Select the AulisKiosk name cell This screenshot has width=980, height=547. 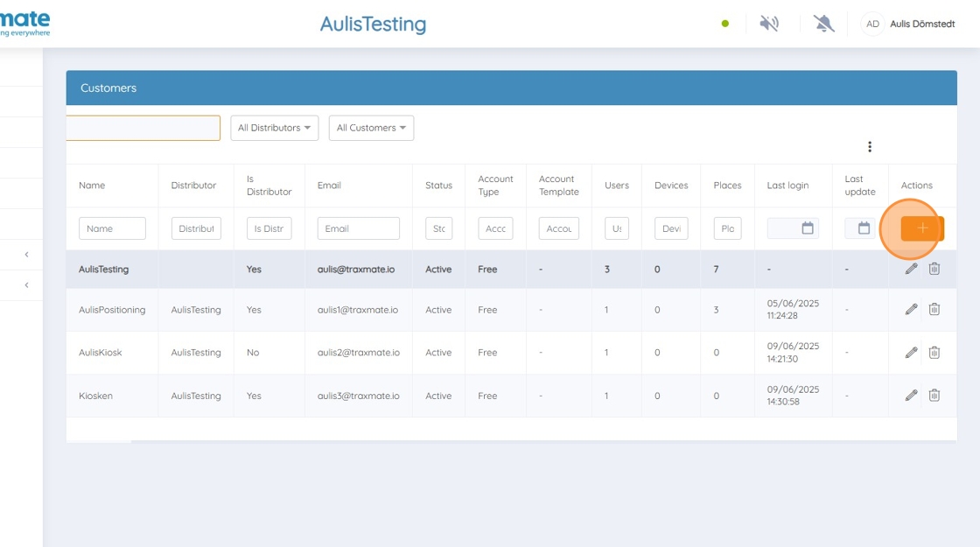pyautogui.click(x=100, y=353)
